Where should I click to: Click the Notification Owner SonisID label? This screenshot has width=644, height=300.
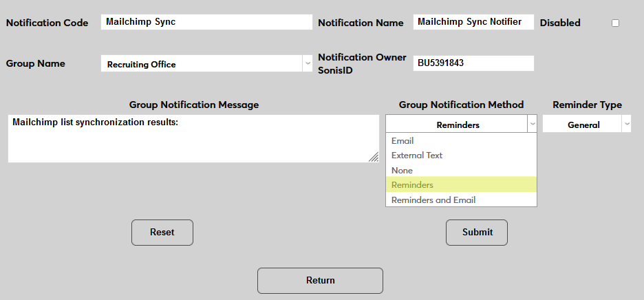(x=362, y=64)
